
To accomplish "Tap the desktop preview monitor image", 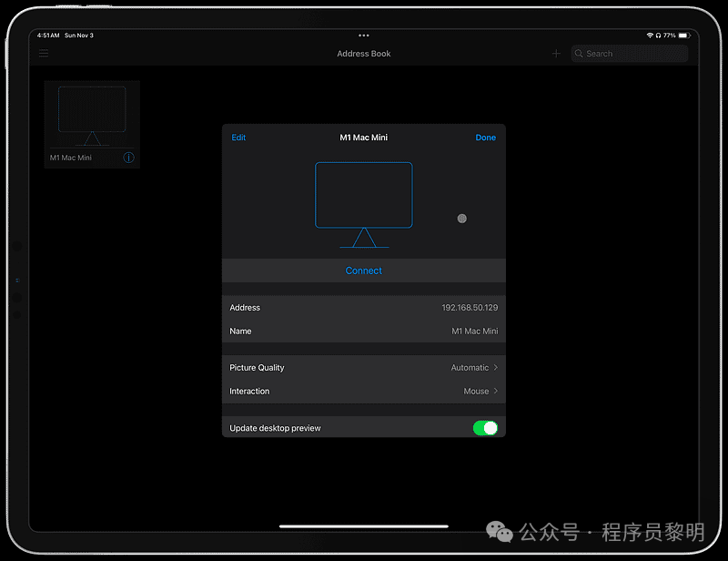I will click(x=363, y=205).
